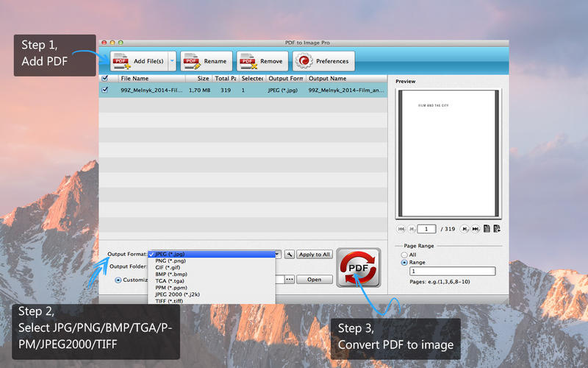The width and height of the screenshot is (588, 368).
Task: Click the Output Name column header
Action: click(346, 79)
